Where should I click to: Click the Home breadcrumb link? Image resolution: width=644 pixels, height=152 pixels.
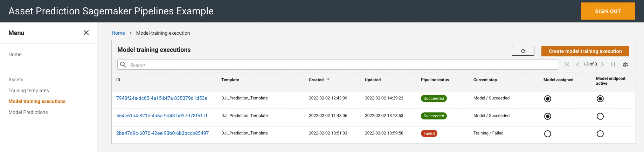pos(118,33)
